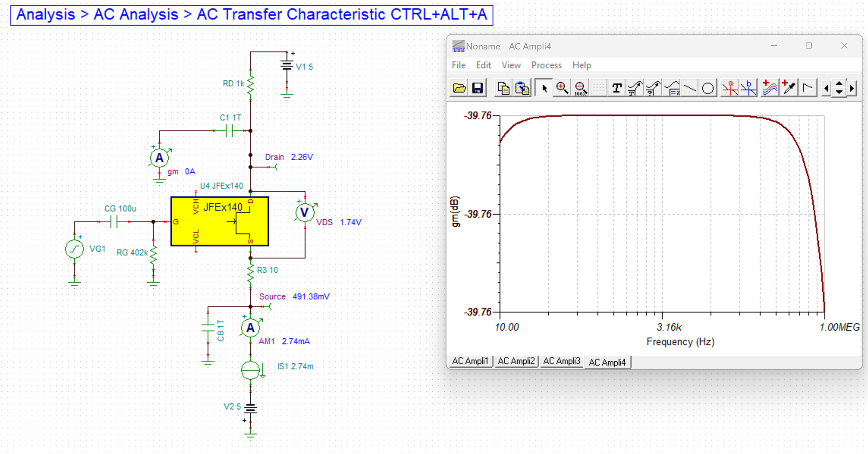868x454 pixels.
Task: Toggle the dotted grid icon
Action: [x=599, y=88]
